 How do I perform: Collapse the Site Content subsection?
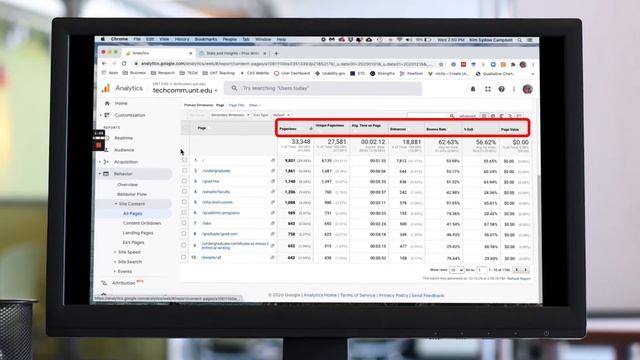[x=116, y=204]
